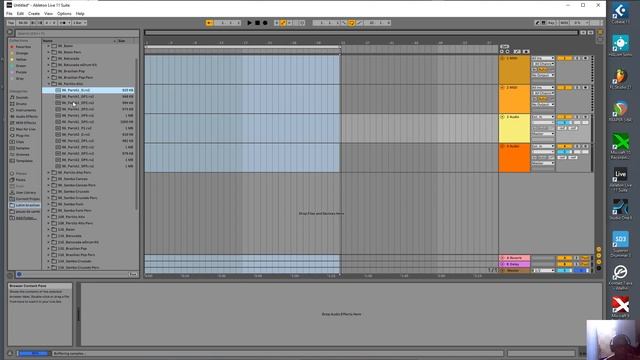Open the quantization menu dropdown
Screen dimensions: 640x360
pos(80,23)
